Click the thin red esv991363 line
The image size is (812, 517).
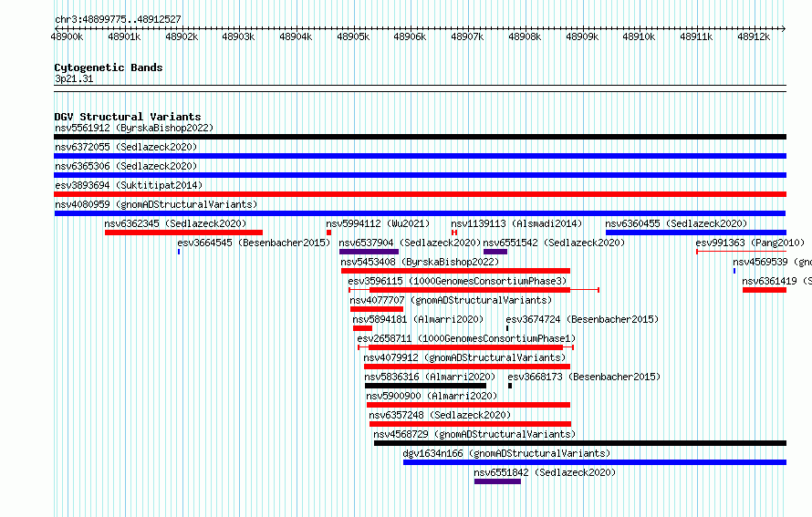coord(741,252)
